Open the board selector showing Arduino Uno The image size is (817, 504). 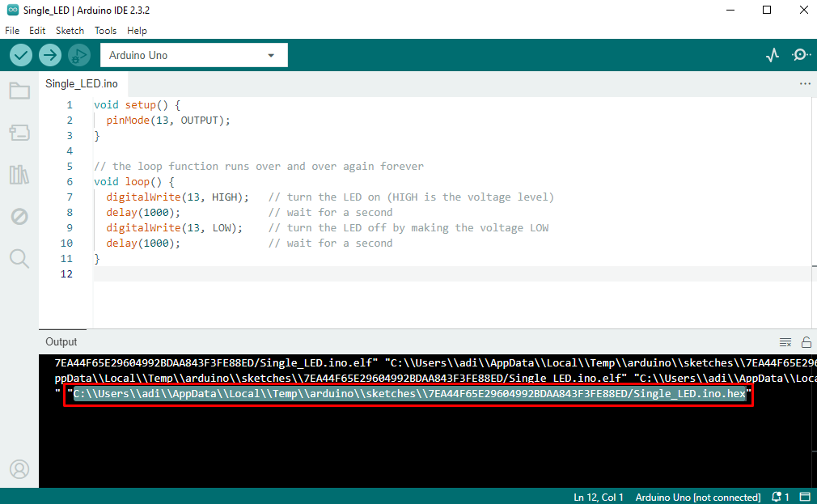pyautogui.click(x=193, y=54)
